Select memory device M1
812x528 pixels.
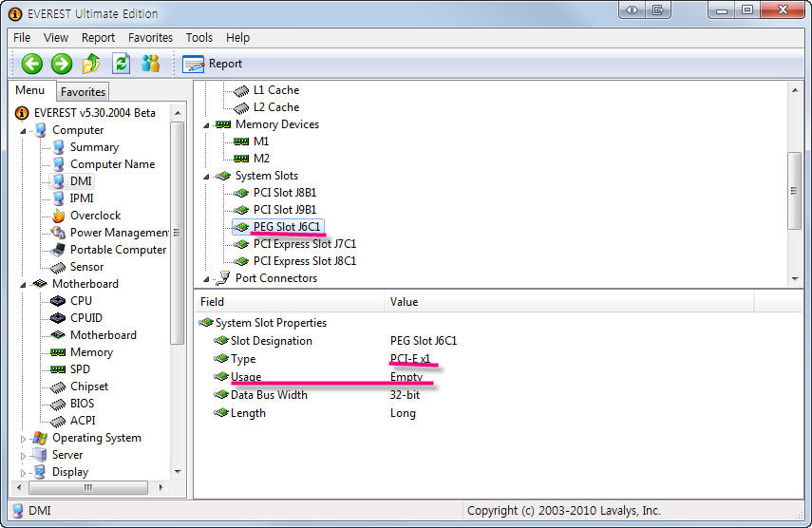[261, 141]
